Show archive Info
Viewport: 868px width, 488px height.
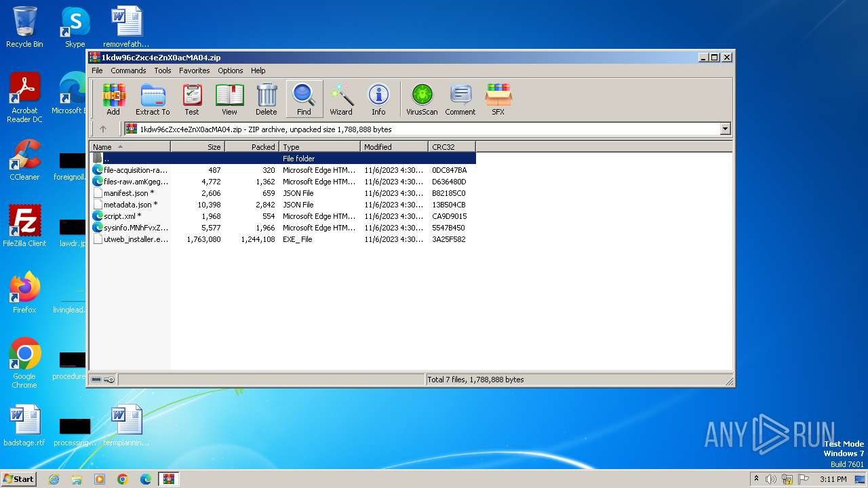tap(378, 99)
